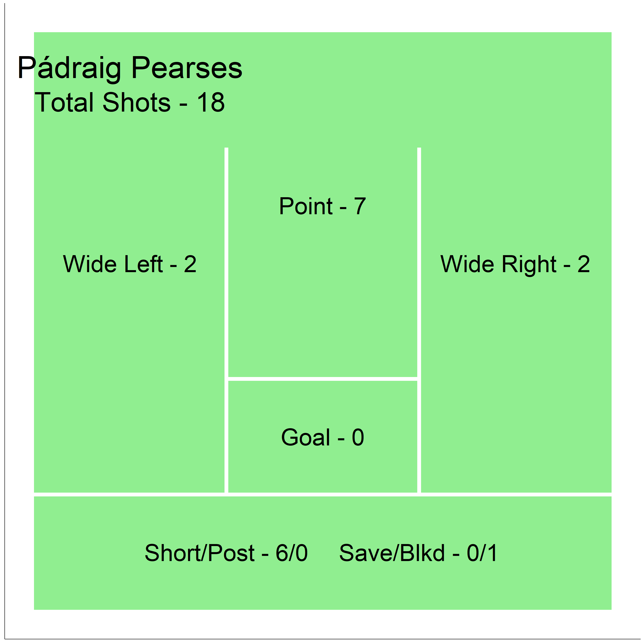Click the number 2 in Wide Right

point(584,264)
